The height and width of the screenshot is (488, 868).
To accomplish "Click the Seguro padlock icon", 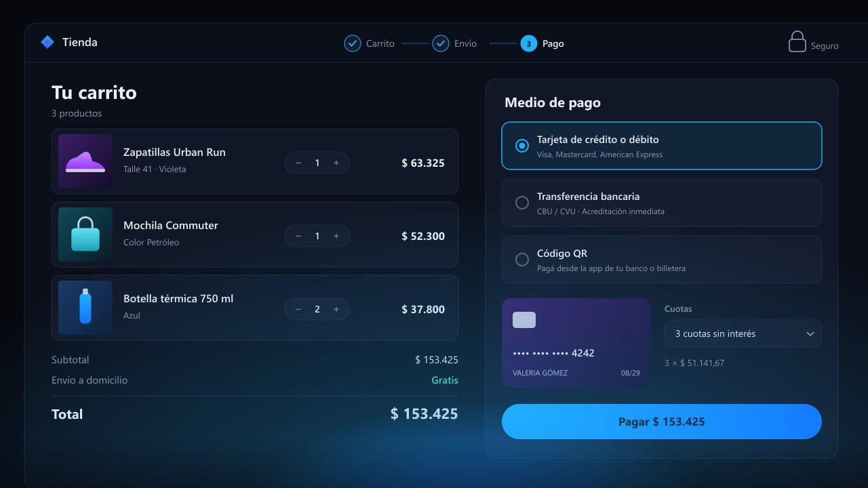I will point(797,42).
